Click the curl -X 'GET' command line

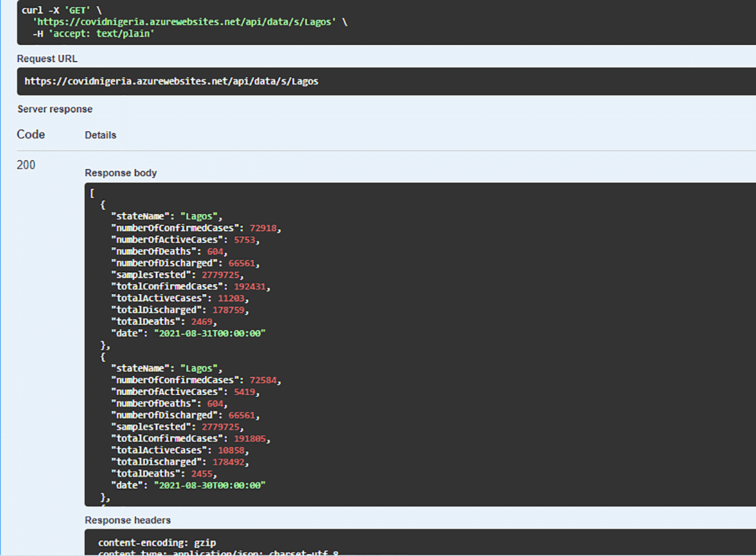[62, 10]
